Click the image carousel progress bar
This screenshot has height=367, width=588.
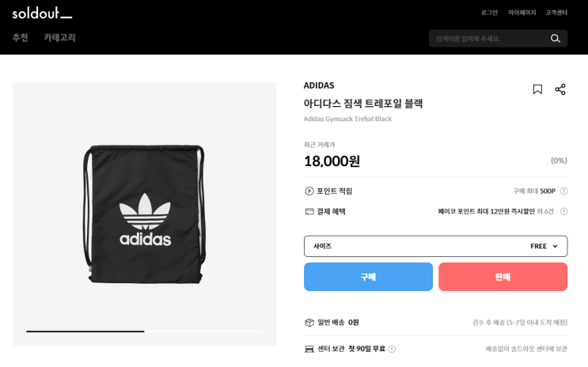144,331
